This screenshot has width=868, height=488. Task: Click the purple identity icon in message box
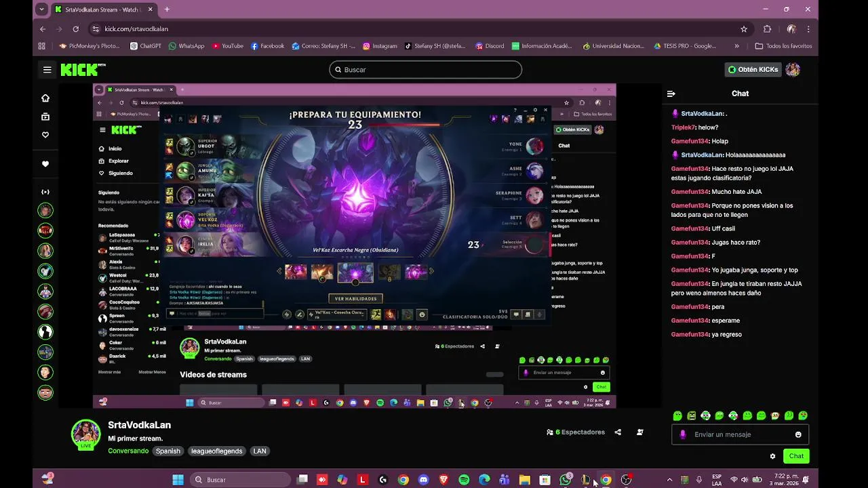(683, 434)
